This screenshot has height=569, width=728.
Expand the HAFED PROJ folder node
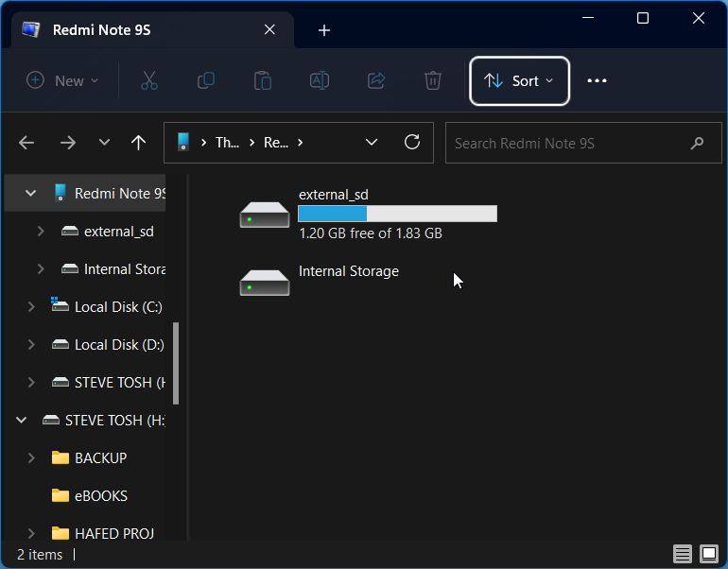pos(31,534)
